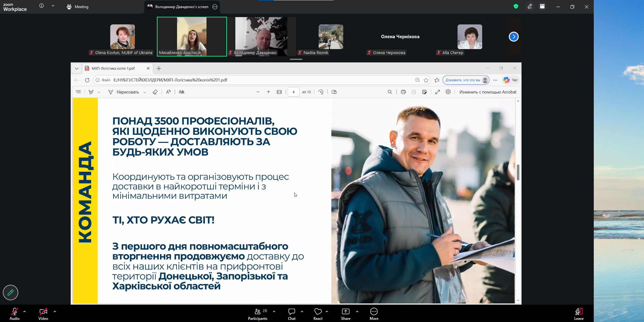This screenshot has height=322, width=644.
Task: Select Михайленко Анастасія video thumbnail
Action: point(192,37)
